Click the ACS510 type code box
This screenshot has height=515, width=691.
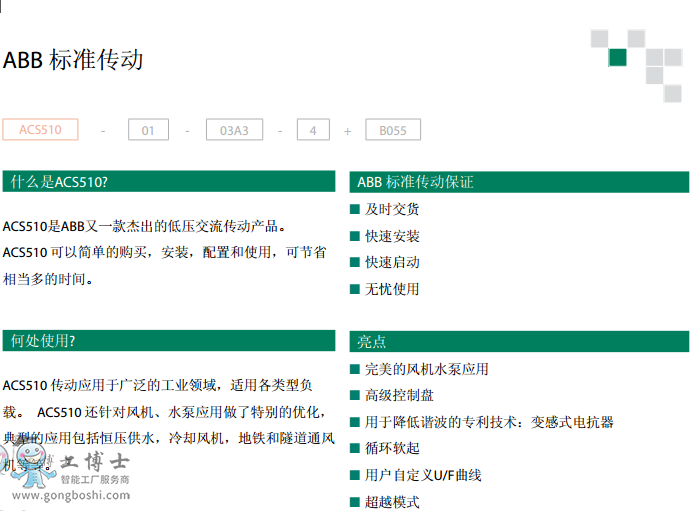40,130
